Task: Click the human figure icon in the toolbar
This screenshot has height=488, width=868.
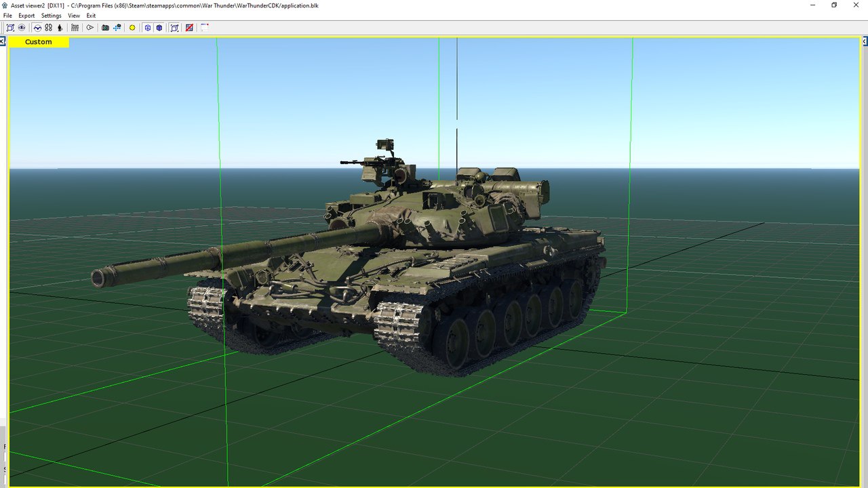Action: (x=60, y=28)
